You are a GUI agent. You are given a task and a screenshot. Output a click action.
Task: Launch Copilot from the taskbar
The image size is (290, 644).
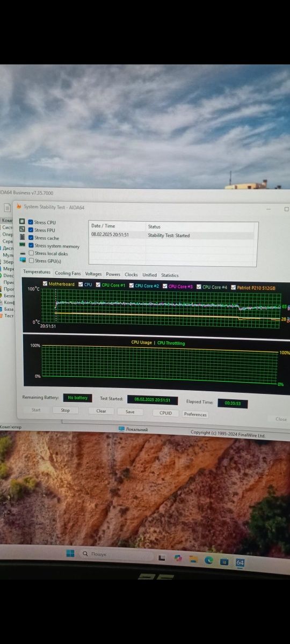[178, 559]
